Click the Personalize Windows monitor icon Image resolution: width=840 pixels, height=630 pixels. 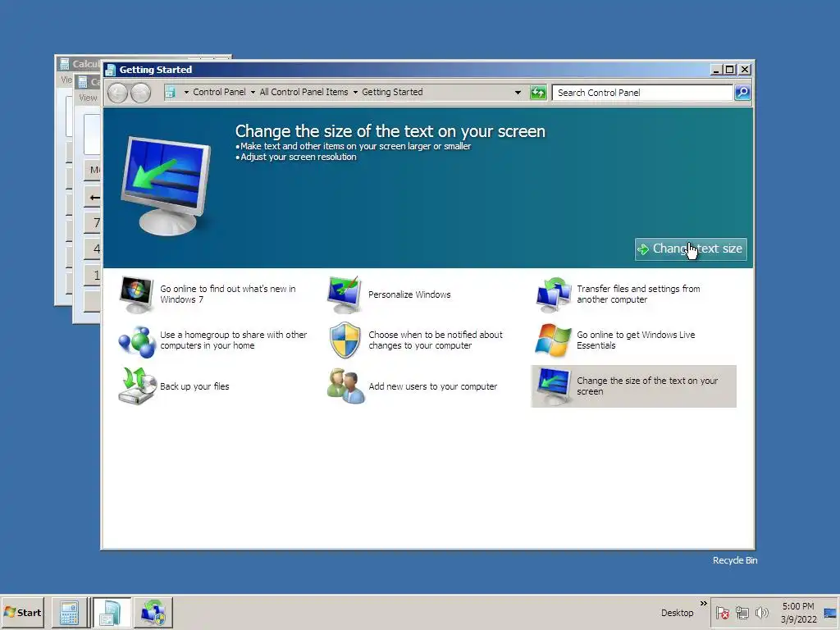(x=344, y=294)
